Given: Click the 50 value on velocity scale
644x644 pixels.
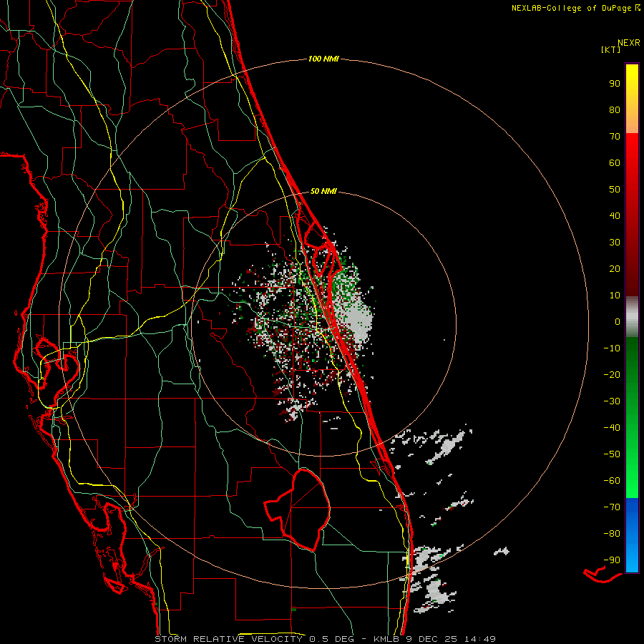Looking at the screenshot, I should pyautogui.click(x=615, y=190).
